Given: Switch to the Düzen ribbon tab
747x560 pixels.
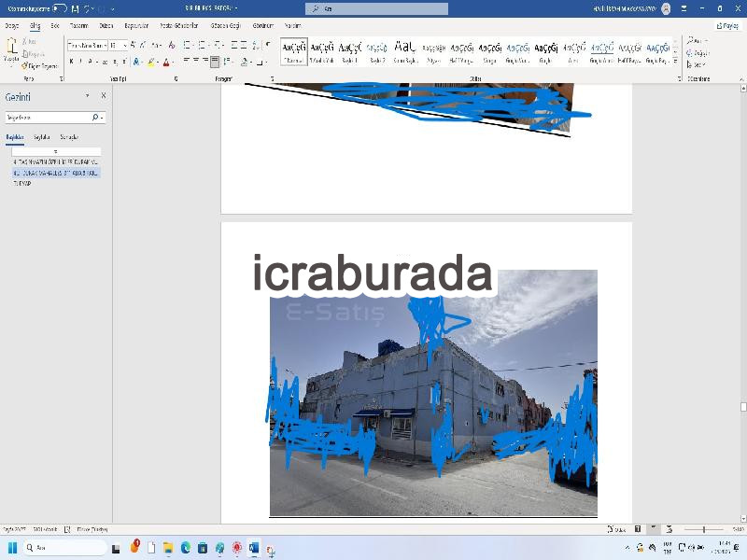Looking at the screenshot, I should tap(106, 26).
